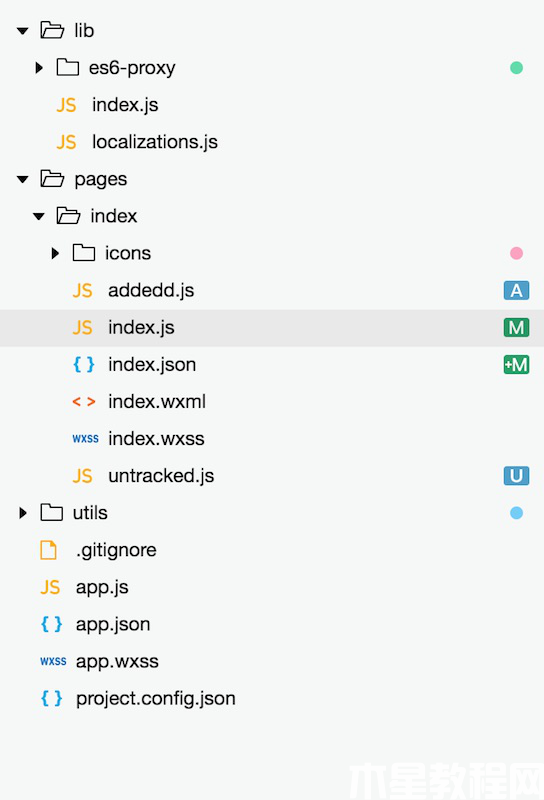Click the +M badge beside index.json
Viewport: 544px width, 800px height.
pos(516,365)
